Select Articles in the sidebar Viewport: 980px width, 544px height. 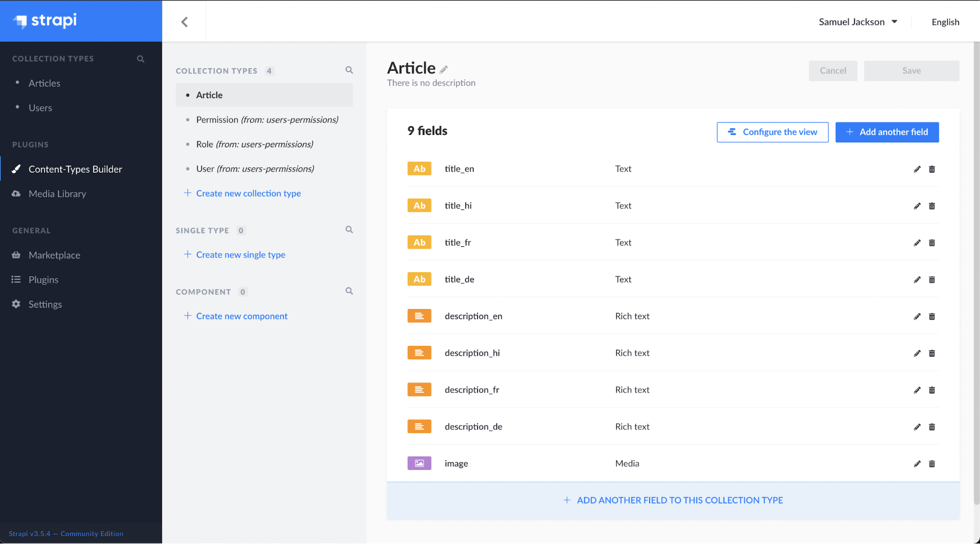tap(44, 83)
